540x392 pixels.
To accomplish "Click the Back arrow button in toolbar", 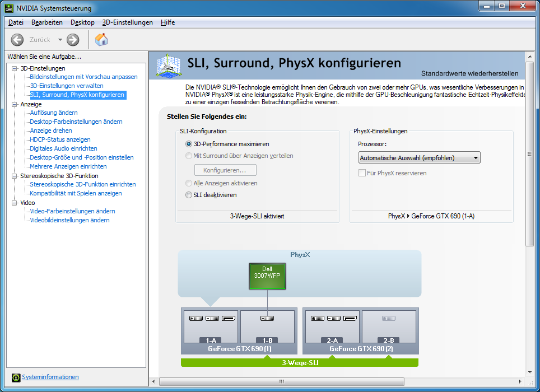I will pos(17,40).
